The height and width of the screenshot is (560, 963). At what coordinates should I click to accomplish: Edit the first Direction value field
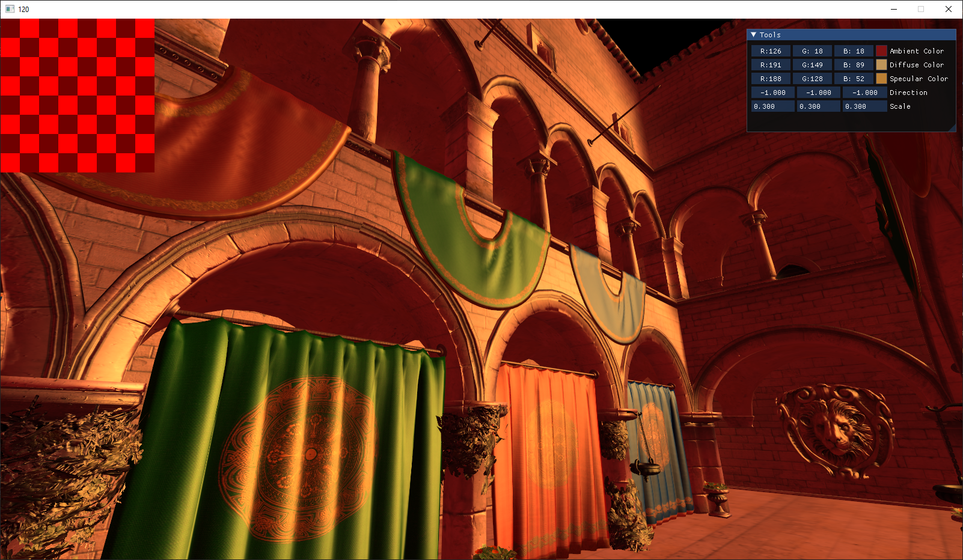[x=773, y=92]
